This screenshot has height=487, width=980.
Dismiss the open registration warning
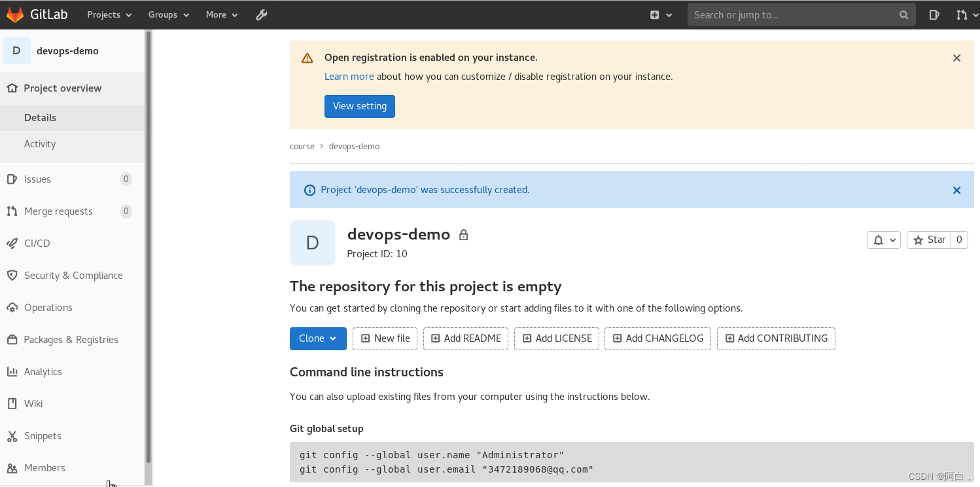pos(956,58)
